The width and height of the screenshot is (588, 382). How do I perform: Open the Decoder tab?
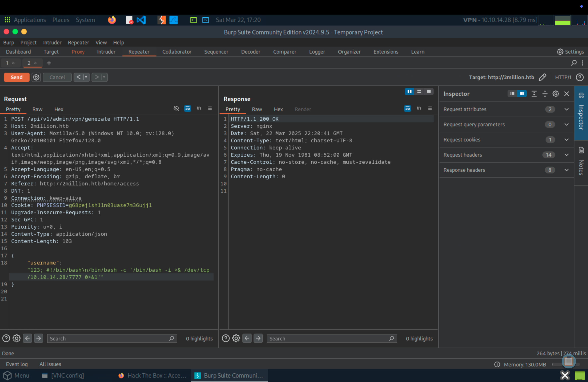tap(251, 52)
